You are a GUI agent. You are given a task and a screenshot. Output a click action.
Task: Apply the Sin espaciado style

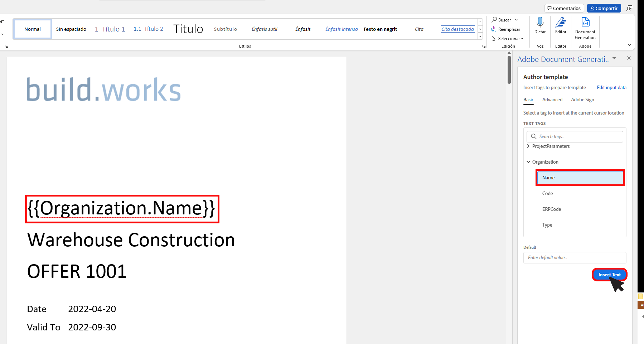click(71, 29)
